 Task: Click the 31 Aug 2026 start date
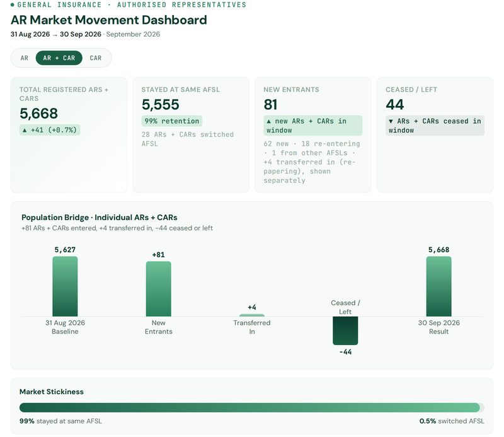pyautogui.click(x=30, y=34)
